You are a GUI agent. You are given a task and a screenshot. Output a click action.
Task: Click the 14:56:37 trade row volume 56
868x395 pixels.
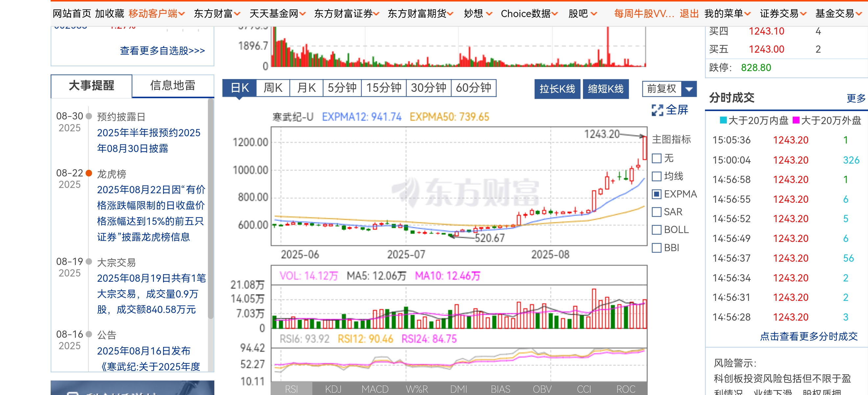[x=848, y=258]
